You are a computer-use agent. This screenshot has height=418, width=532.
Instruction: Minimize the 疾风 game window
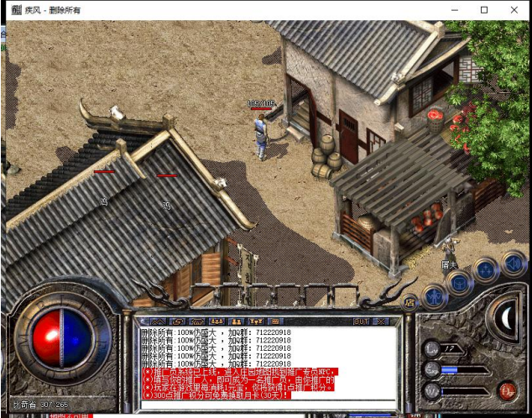pyautogui.click(x=455, y=10)
